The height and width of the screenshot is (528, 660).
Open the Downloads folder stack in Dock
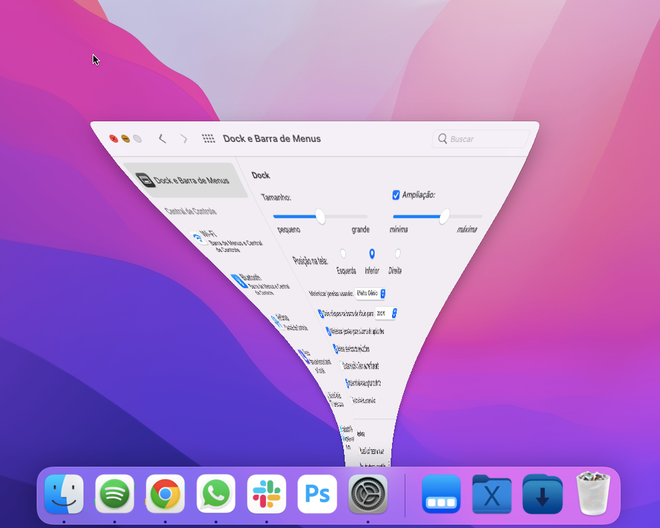542,494
